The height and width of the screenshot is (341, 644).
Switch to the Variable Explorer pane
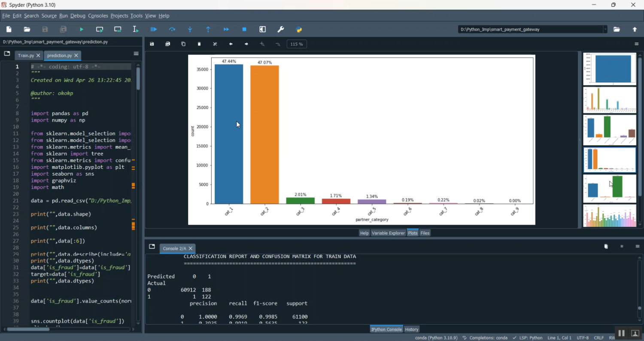(x=388, y=233)
